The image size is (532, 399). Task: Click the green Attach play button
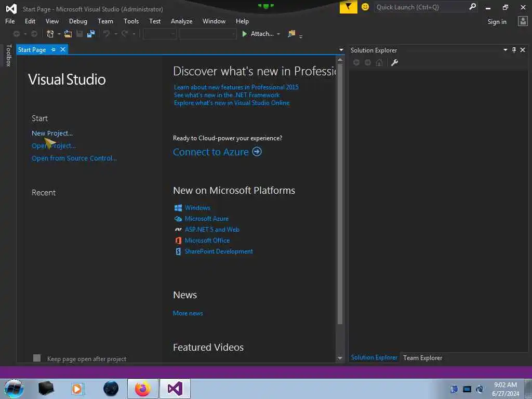point(244,34)
